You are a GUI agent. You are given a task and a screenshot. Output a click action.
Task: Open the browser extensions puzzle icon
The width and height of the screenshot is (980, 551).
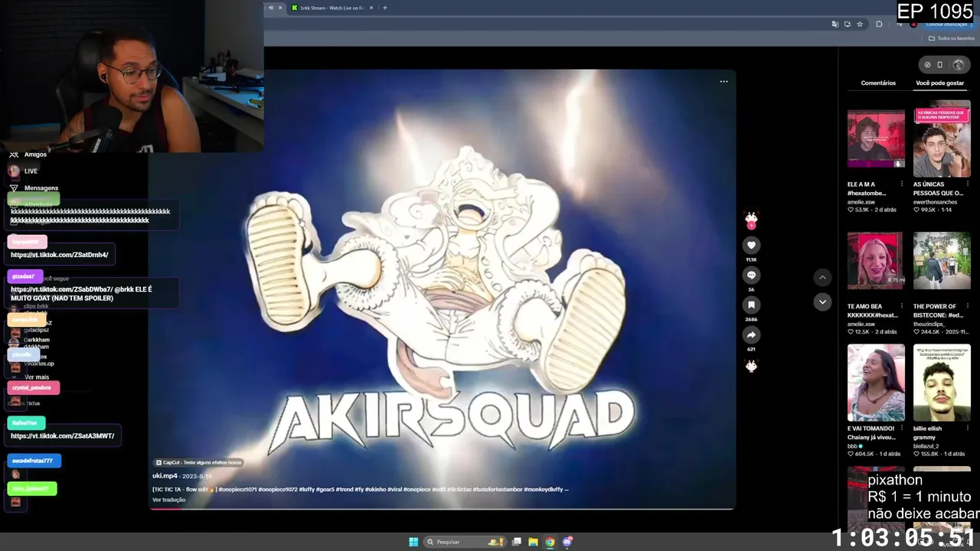(879, 24)
